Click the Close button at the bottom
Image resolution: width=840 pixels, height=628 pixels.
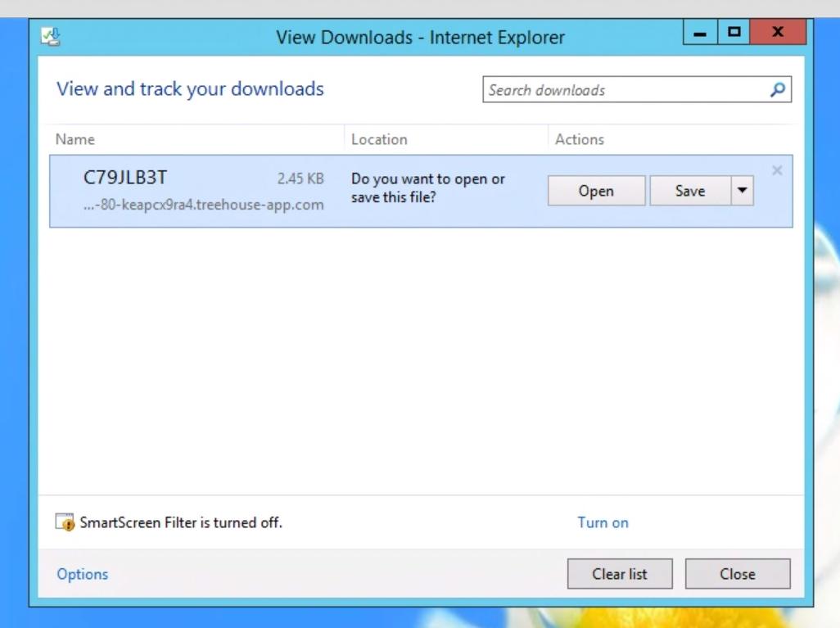click(738, 574)
